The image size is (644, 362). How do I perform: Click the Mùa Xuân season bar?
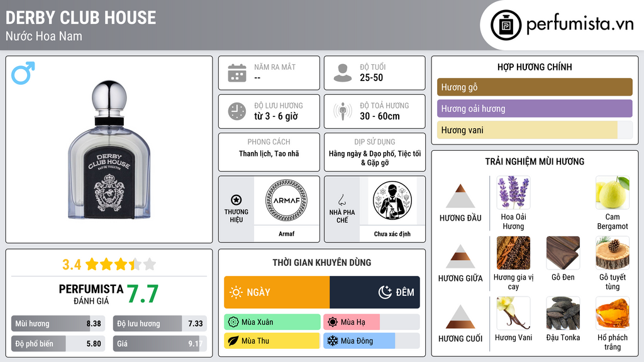272,322
